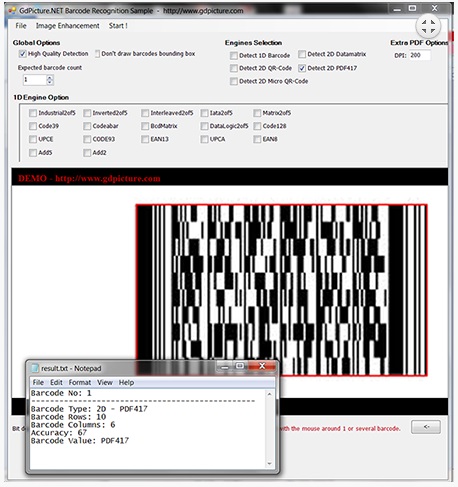Enable Detect 2D Datamatrix engine

coord(302,54)
